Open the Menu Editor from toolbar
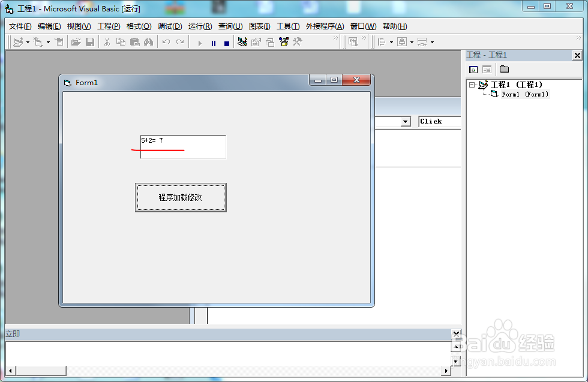The width and height of the screenshot is (588, 382). (59, 42)
